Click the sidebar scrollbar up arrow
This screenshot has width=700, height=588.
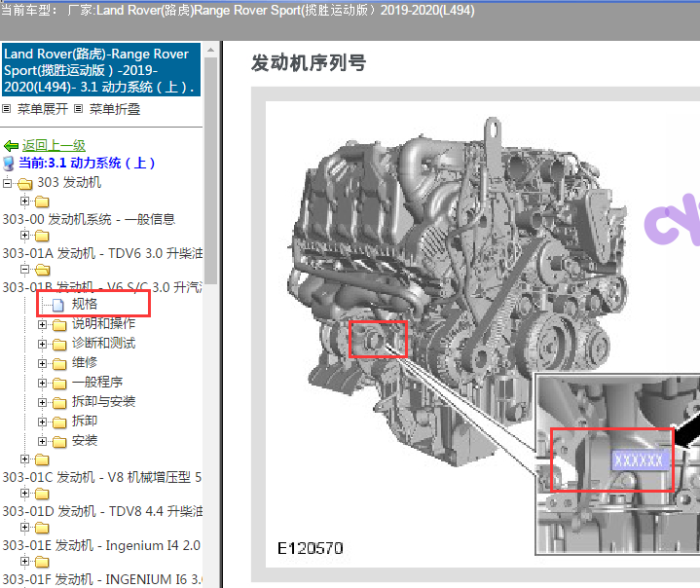tap(210, 50)
